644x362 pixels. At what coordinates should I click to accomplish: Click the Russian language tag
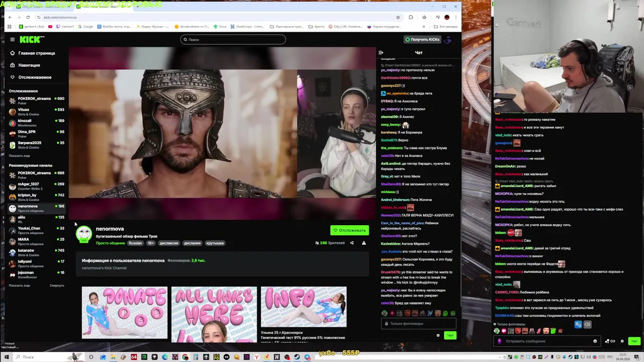tap(135, 243)
